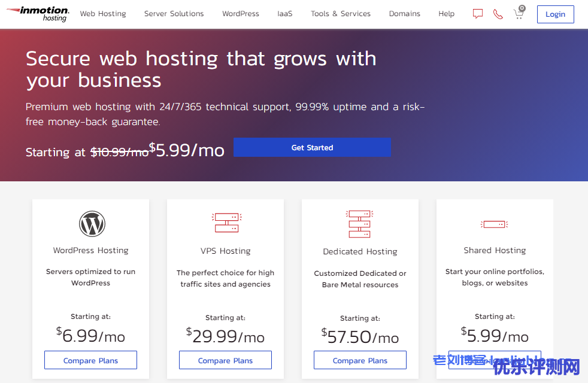The height and width of the screenshot is (383, 588).
Task: Click the blue Get Started button
Action: 312,147
